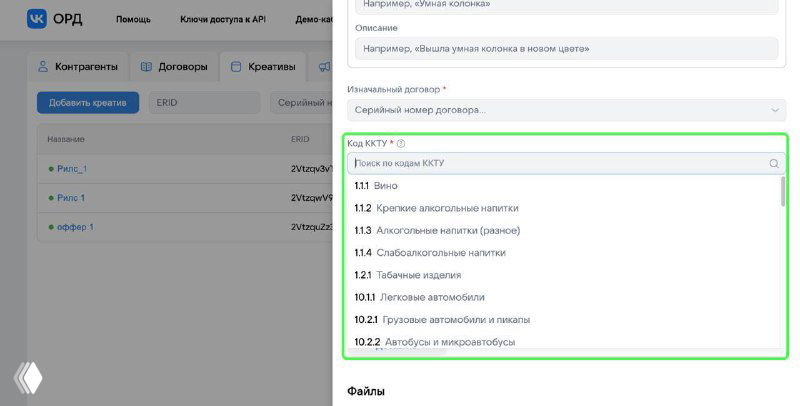Click the ККТУ list scrollbar
The width and height of the screenshot is (800, 406).
(x=782, y=192)
